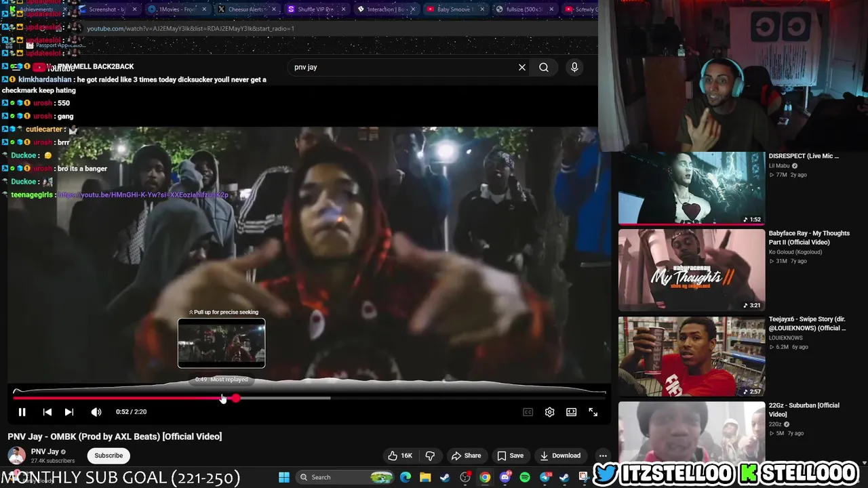Open the Snipping Tool taskbar icon
868x488 pixels.
tap(583, 477)
